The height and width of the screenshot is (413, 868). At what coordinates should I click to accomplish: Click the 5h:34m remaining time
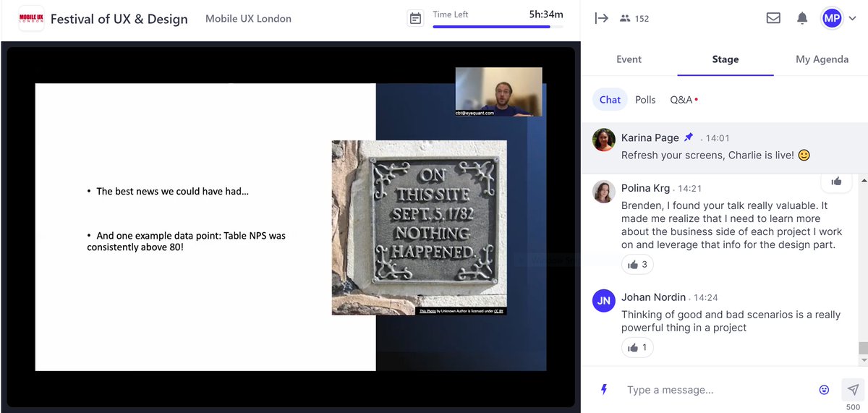(x=546, y=14)
